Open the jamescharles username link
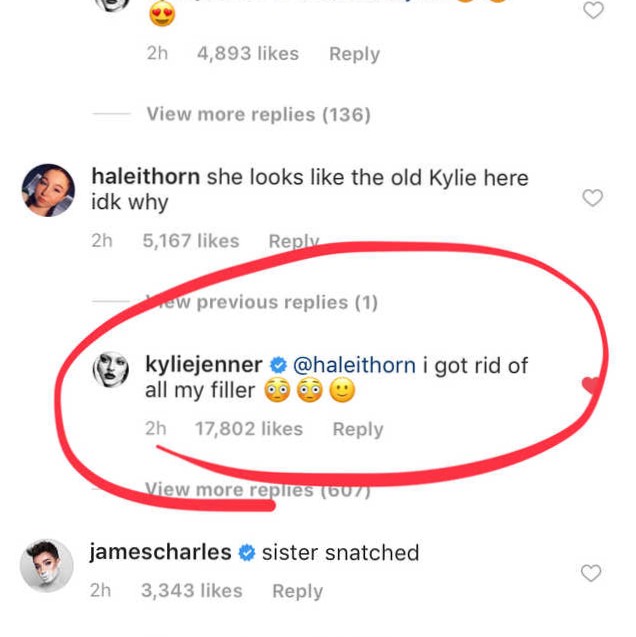Viewport: 636px width, 637px height. click(160, 553)
